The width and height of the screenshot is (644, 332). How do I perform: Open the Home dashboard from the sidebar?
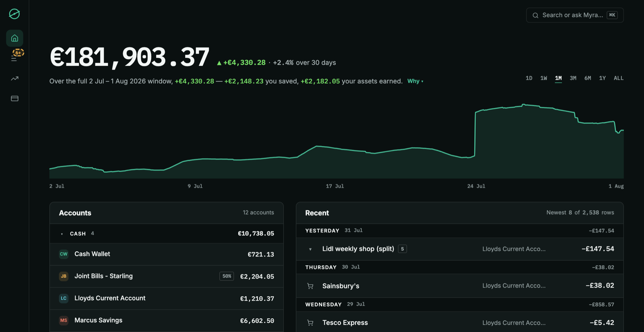pos(14,38)
